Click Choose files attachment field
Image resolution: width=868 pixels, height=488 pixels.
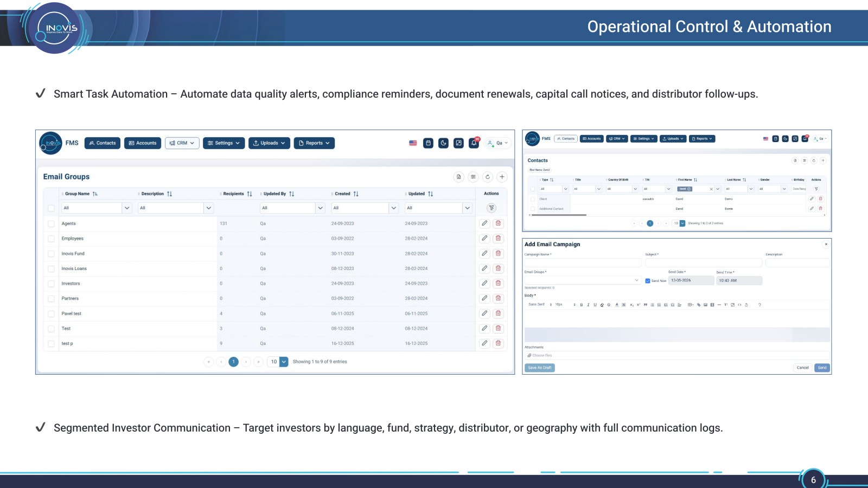[x=677, y=356]
